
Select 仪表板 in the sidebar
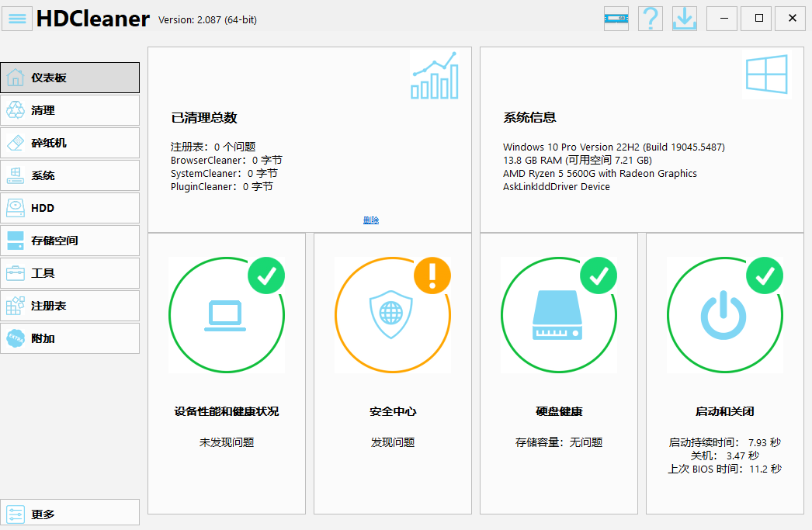[70, 78]
